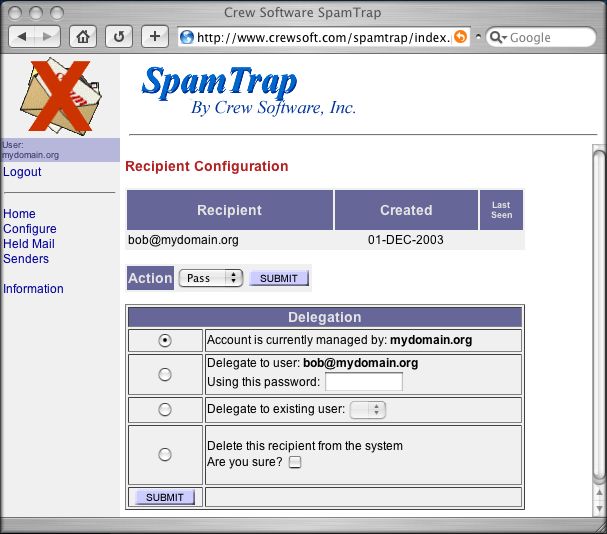Submit the Delegation form

pos(165,497)
